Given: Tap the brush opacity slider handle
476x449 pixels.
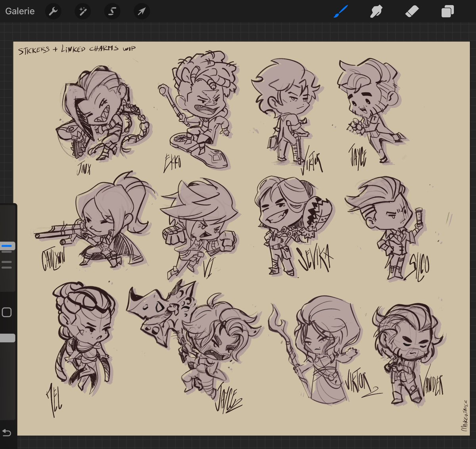Looking at the screenshot, I should 8,338.
